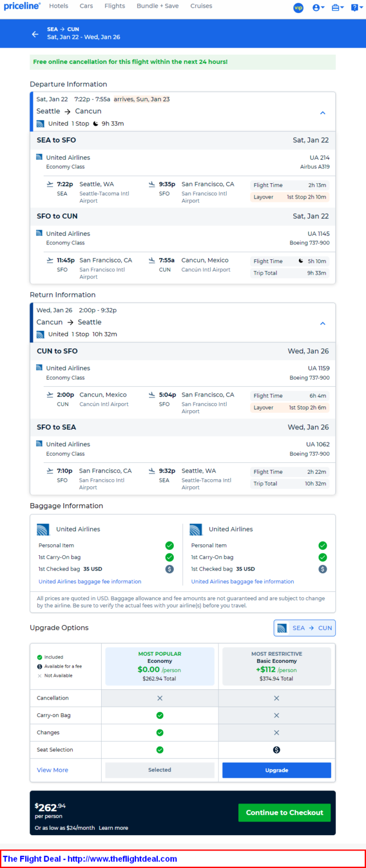The width and height of the screenshot is (366, 868).
Task: Open the help question mark dropdown
Action: tap(357, 8)
